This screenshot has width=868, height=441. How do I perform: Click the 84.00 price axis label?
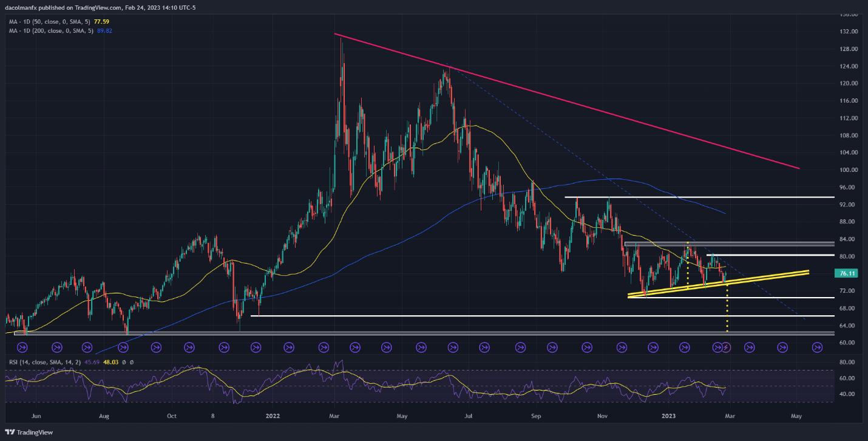coord(849,239)
